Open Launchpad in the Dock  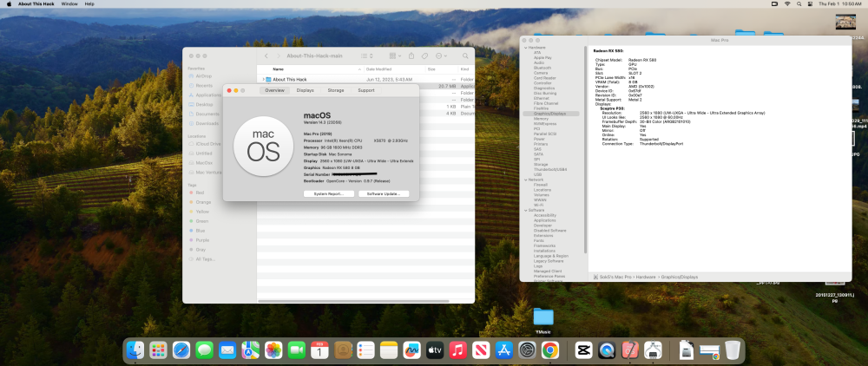coord(158,350)
